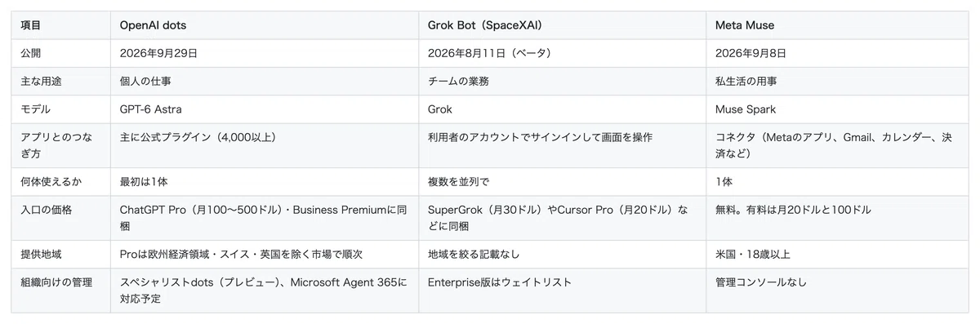This screenshot has height=324, width=980.
Task: Click the チームの業務 cell
Action: 563,81
